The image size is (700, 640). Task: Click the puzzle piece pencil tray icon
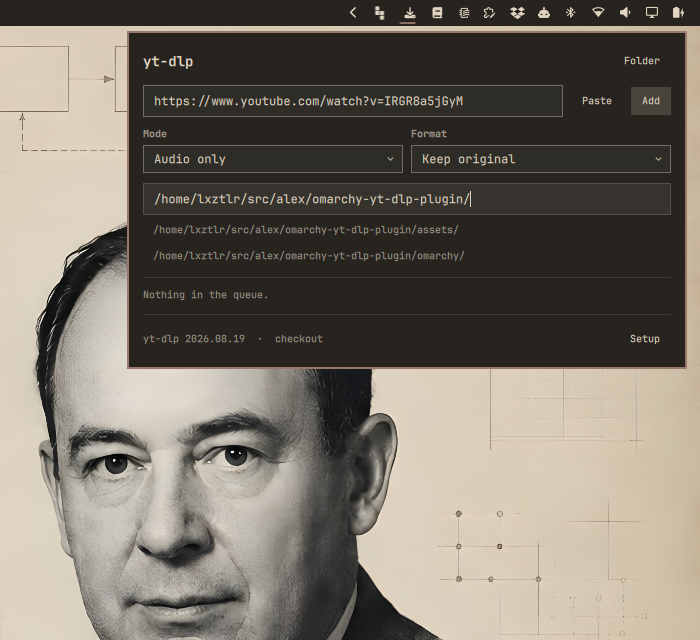[x=490, y=13]
